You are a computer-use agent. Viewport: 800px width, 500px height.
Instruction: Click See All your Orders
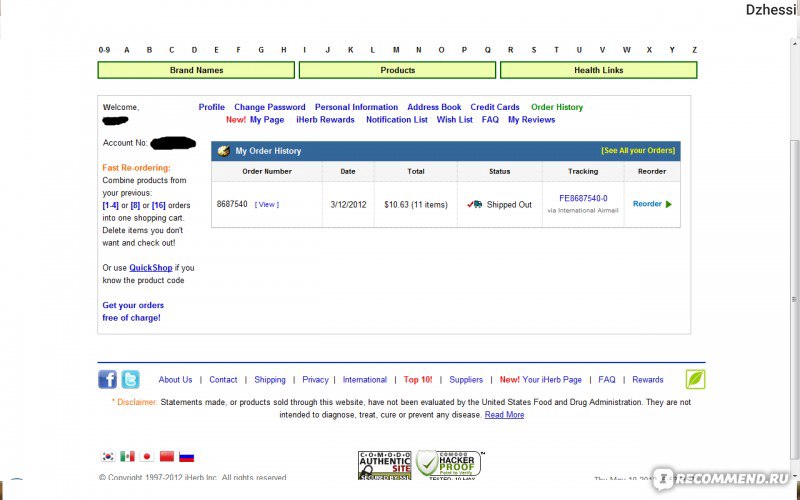click(x=638, y=151)
